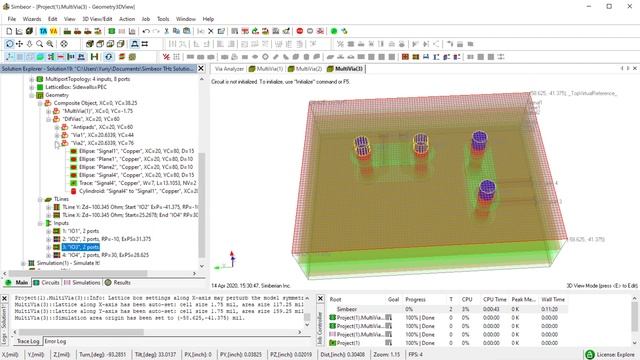Image resolution: width=640 pixels, height=360 pixels.
Task: Open the File menu
Action: click(x=11, y=19)
